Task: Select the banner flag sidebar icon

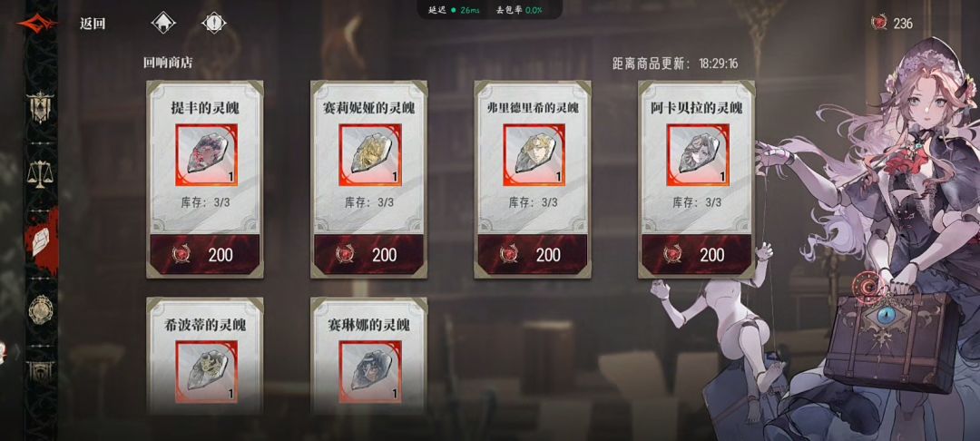Action: pyautogui.click(x=41, y=107)
